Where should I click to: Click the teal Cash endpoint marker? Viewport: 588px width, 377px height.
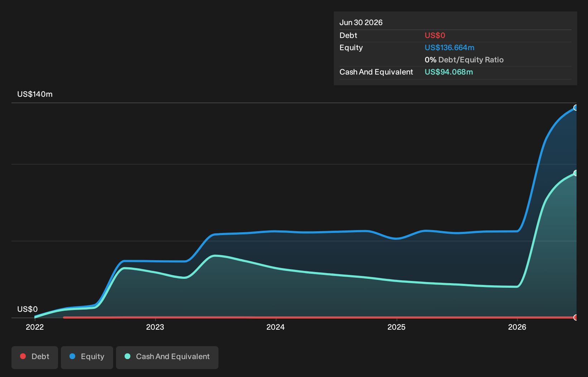click(575, 173)
